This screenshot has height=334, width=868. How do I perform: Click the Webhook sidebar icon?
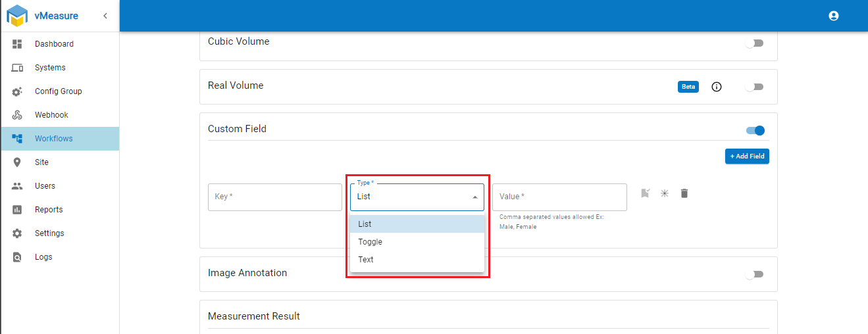[18, 115]
